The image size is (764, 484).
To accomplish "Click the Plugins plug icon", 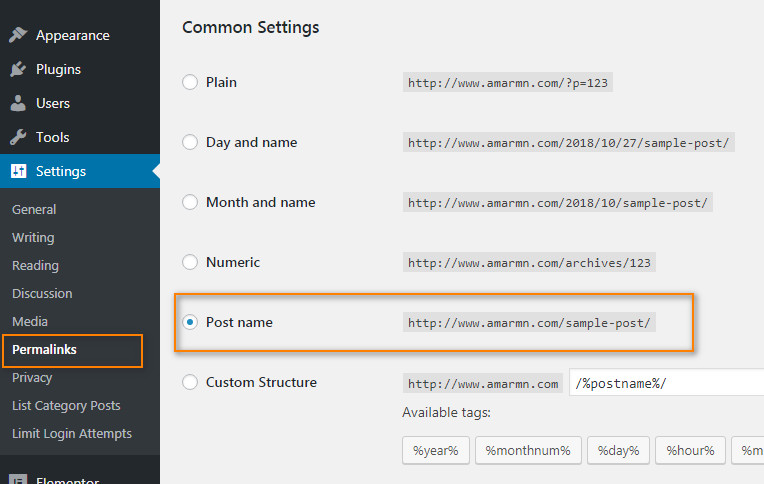I will pos(18,69).
